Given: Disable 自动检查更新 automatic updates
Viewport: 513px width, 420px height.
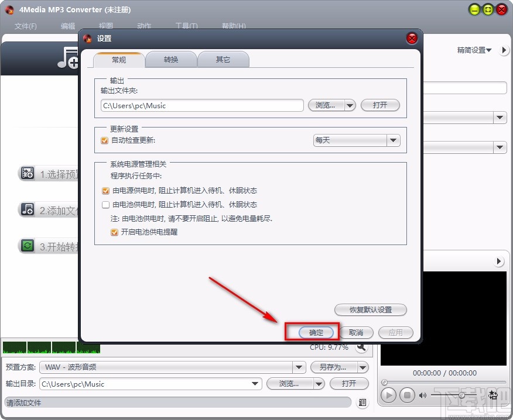Looking at the screenshot, I should click(104, 140).
